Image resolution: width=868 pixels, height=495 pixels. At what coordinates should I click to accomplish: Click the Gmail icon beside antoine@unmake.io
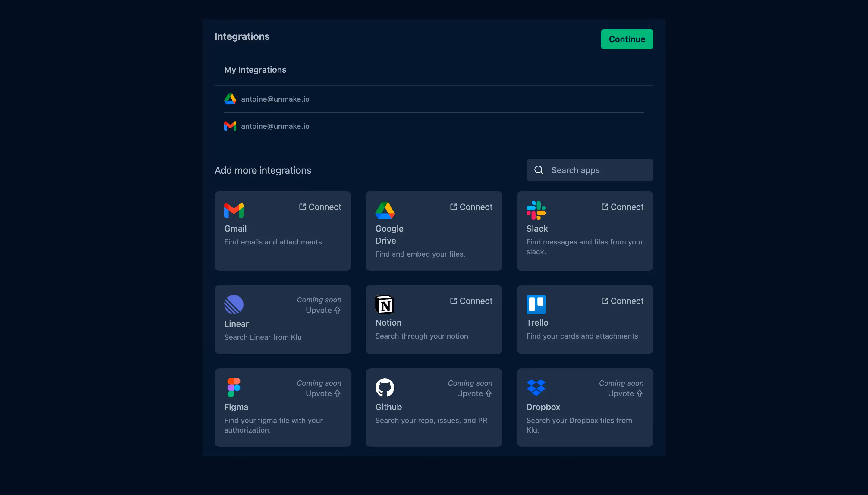[x=230, y=126]
